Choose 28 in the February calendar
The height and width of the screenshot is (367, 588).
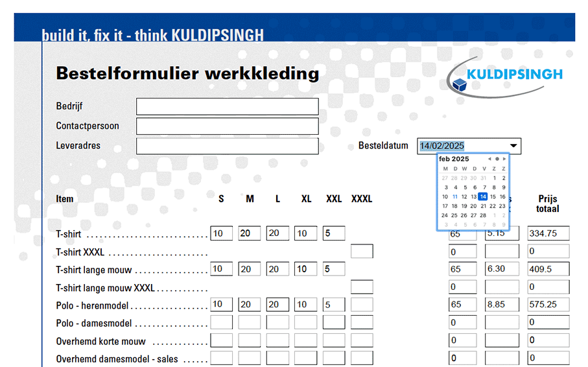[x=483, y=215]
